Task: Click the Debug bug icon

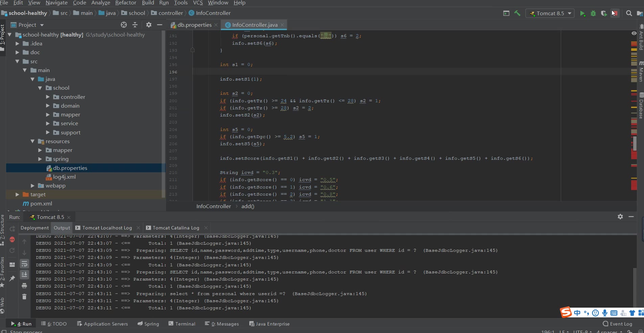Action: coord(593,14)
